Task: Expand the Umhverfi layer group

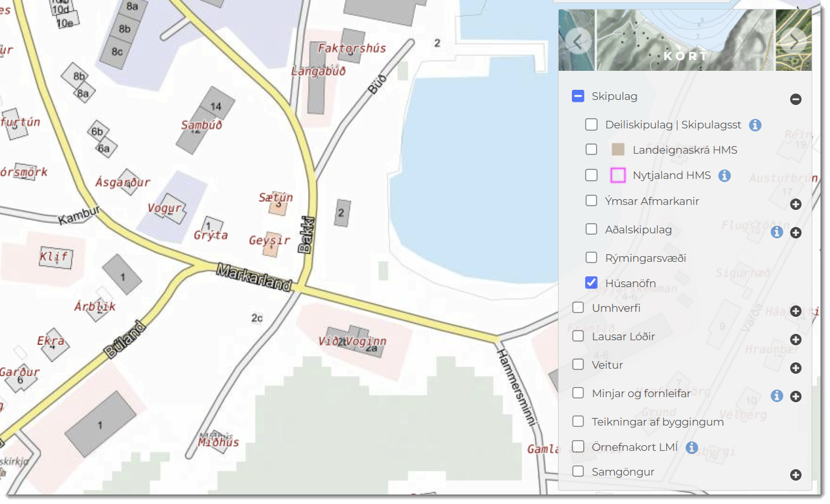Action: (796, 311)
